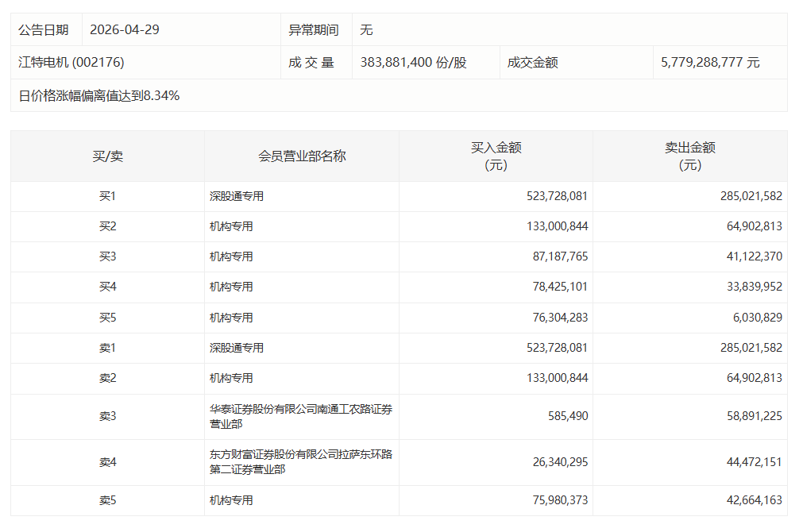Click the 买/卖 column header
Image resolution: width=803 pixels, height=532 pixels.
(107, 156)
